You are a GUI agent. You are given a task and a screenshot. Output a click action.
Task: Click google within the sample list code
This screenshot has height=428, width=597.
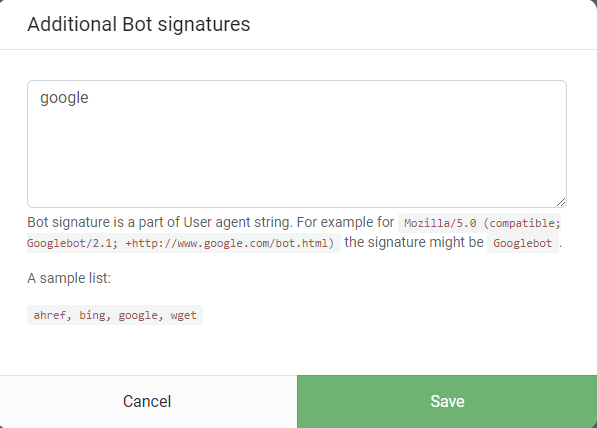point(138,315)
